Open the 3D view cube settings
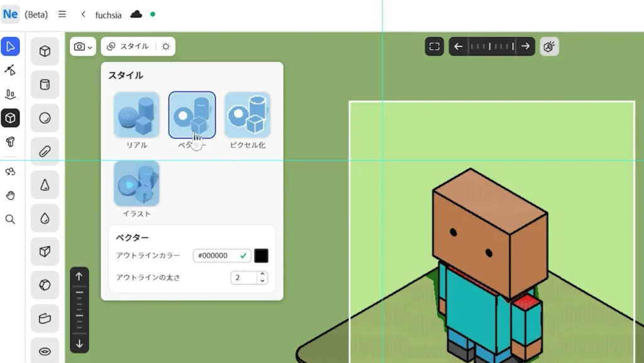This screenshot has width=644, height=363. tap(549, 47)
